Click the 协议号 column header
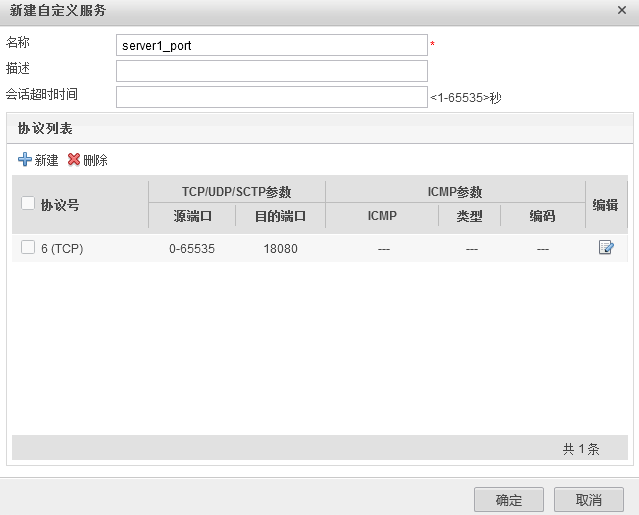This screenshot has height=515, width=639. click(x=60, y=205)
